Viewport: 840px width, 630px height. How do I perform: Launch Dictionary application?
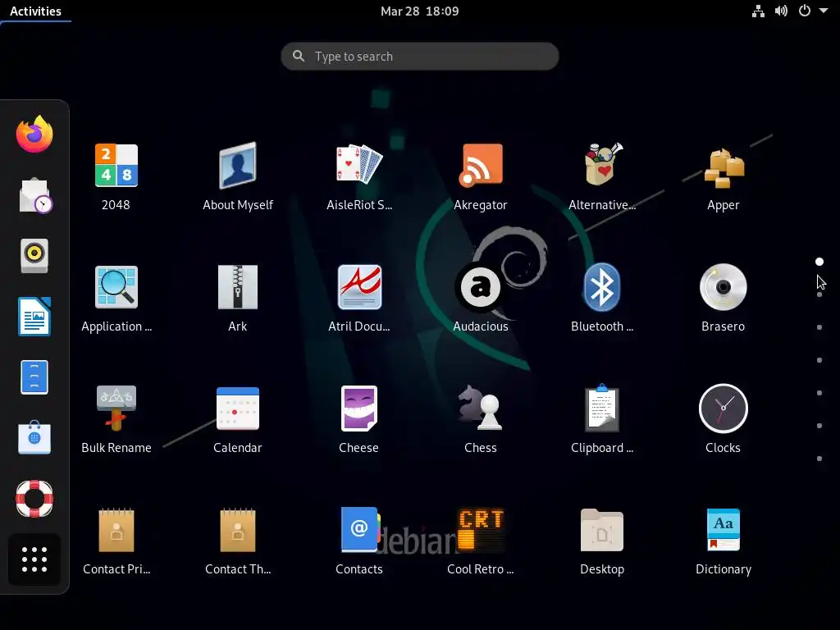(x=724, y=530)
